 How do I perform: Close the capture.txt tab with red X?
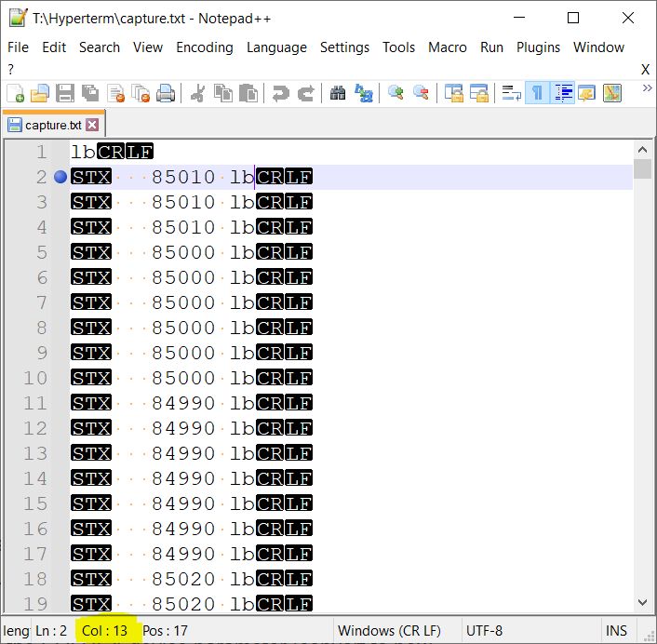tap(92, 125)
